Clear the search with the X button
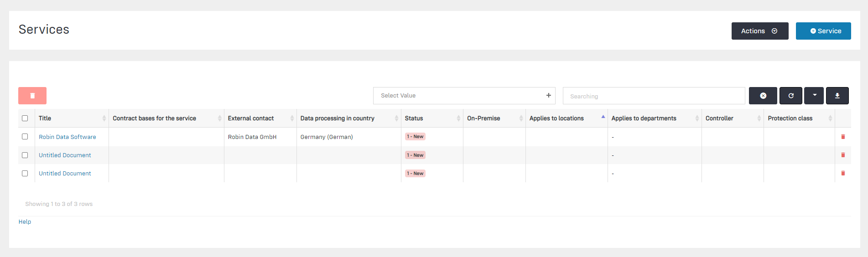This screenshot has height=257, width=868. 763,96
